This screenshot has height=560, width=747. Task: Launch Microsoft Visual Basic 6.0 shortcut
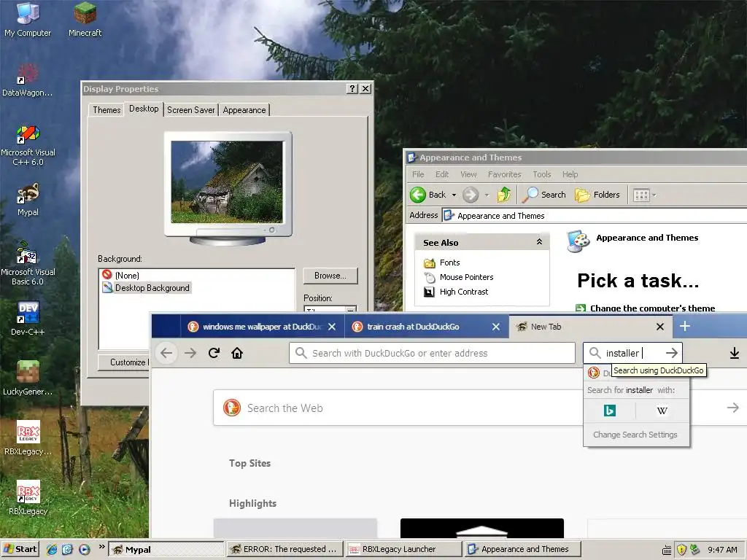coord(28,263)
